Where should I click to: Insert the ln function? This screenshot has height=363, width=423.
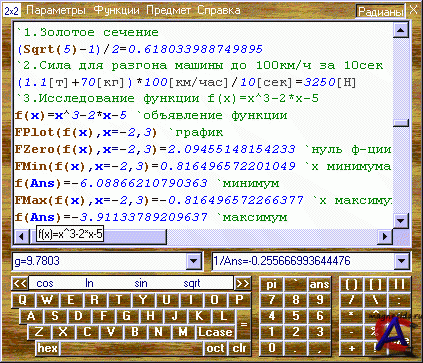pos(89,284)
